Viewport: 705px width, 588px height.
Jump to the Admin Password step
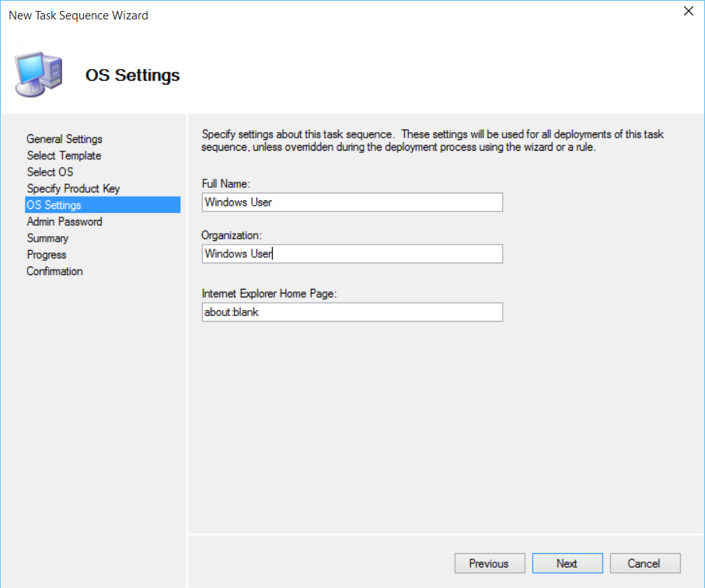65,221
